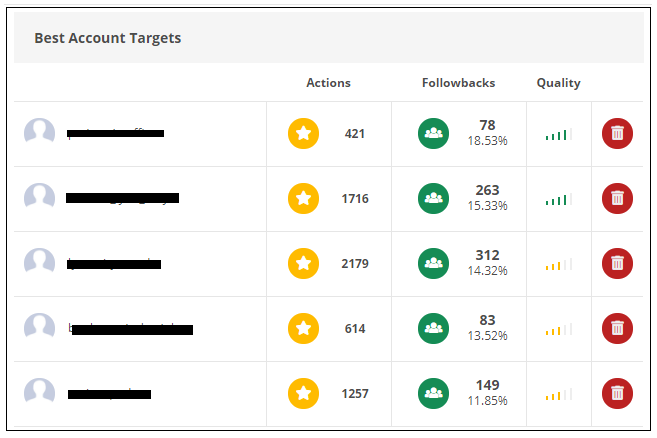Click green followbacks icon beside 78
Image resolution: width=657 pixels, height=438 pixels.
click(433, 133)
